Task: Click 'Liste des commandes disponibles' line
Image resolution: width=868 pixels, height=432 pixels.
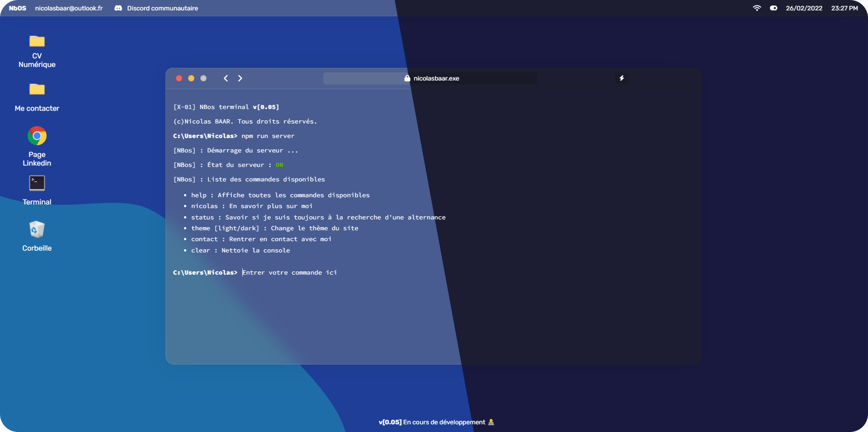Action: [x=249, y=179]
